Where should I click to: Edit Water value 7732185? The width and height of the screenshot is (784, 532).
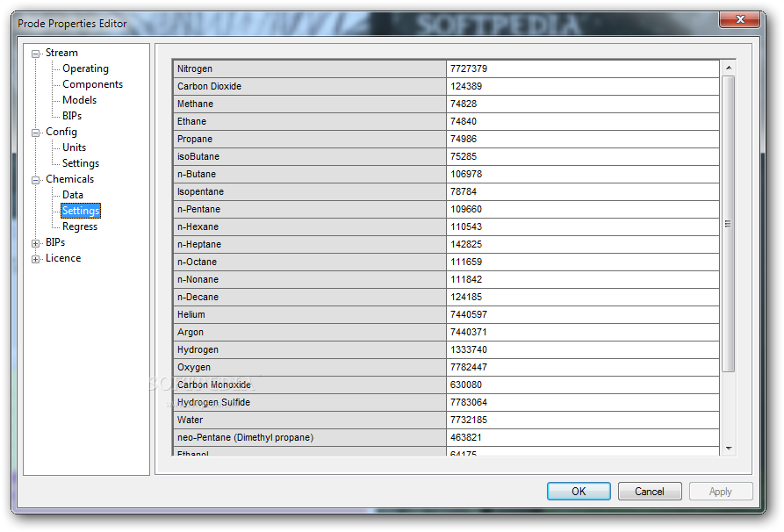pos(582,420)
